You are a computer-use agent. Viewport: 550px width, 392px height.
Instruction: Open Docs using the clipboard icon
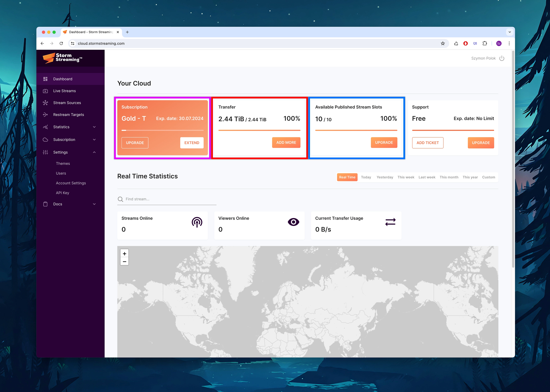click(x=45, y=204)
